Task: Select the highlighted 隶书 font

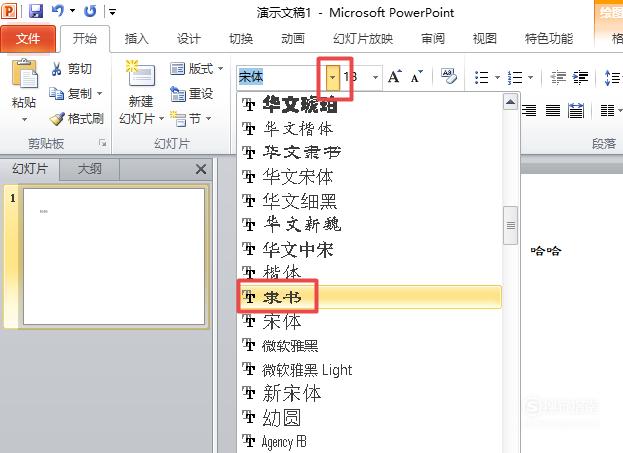Action: pos(370,297)
